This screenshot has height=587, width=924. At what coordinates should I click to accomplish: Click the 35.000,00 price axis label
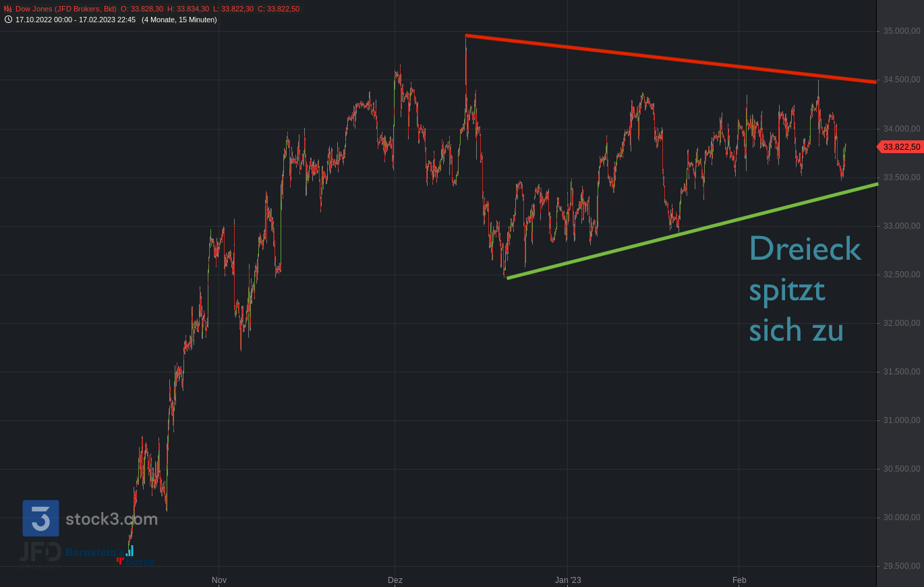[x=902, y=31]
